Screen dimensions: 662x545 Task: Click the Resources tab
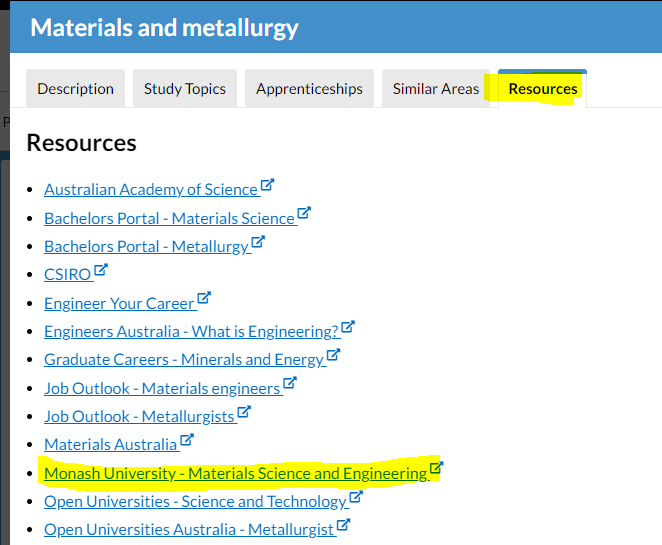pos(543,89)
